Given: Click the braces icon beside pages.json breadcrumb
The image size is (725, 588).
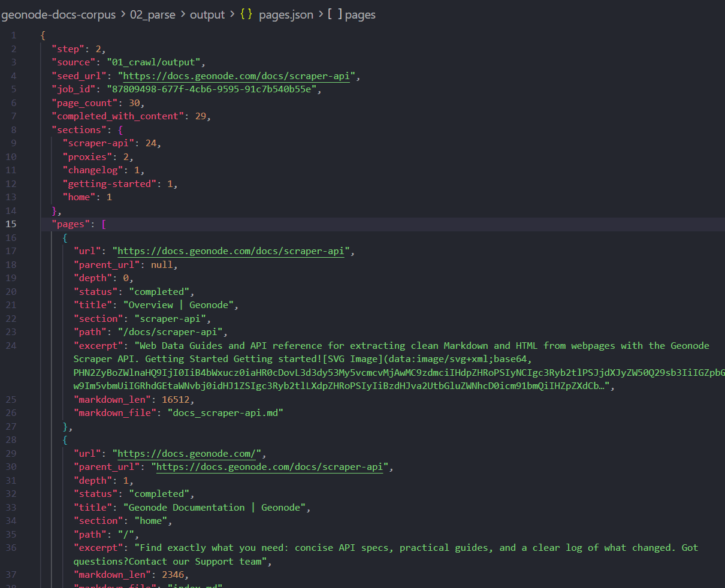Looking at the screenshot, I should 246,15.
